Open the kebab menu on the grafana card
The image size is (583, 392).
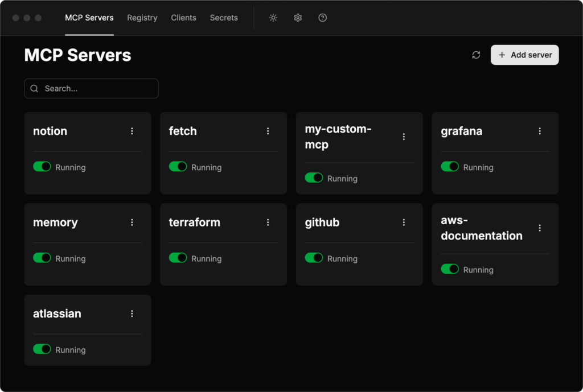click(x=540, y=131)
